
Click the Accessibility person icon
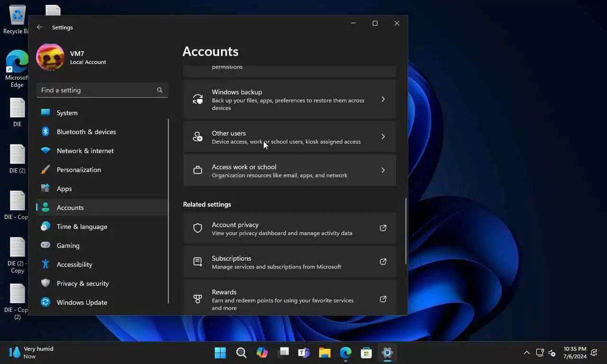pos(46,264)
